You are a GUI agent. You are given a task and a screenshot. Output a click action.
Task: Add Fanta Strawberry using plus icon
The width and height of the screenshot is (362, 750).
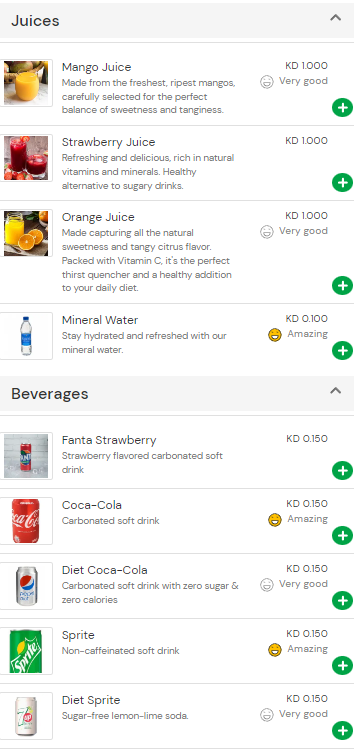(342, 471)
